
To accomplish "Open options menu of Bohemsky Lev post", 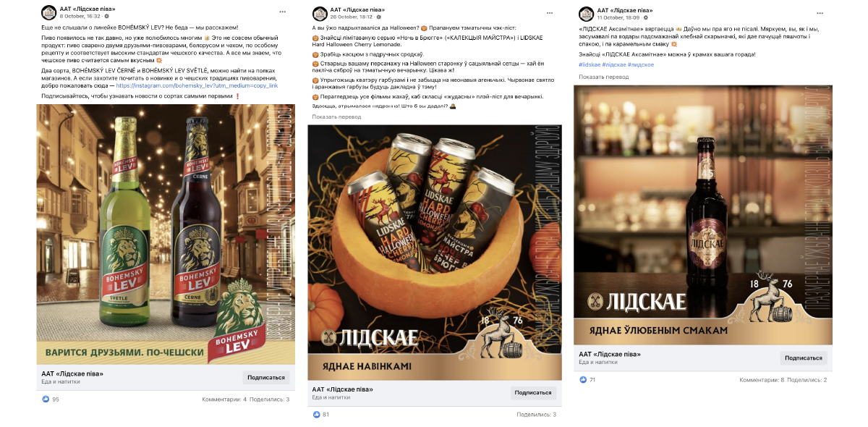I will pos(284,12).
